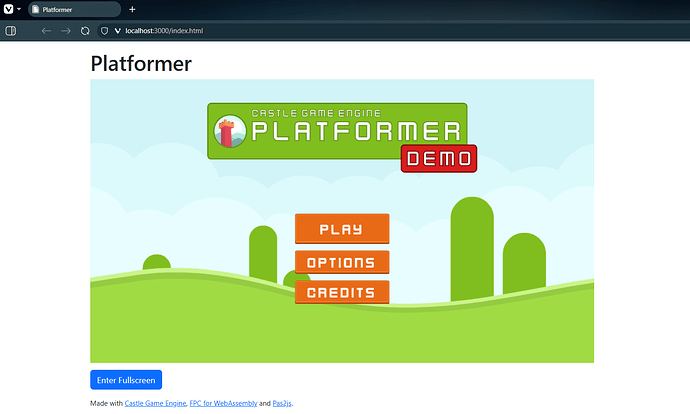Open a new tab with plus icon

click(132, 9)
